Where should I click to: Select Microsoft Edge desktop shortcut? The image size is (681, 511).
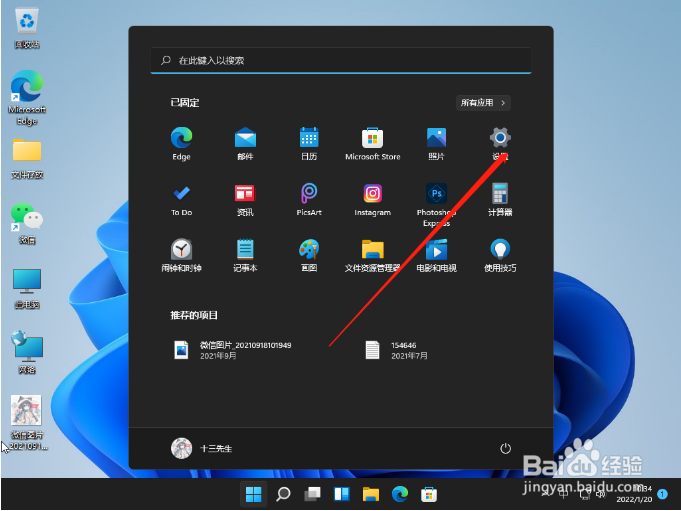(x=27, y=98)
